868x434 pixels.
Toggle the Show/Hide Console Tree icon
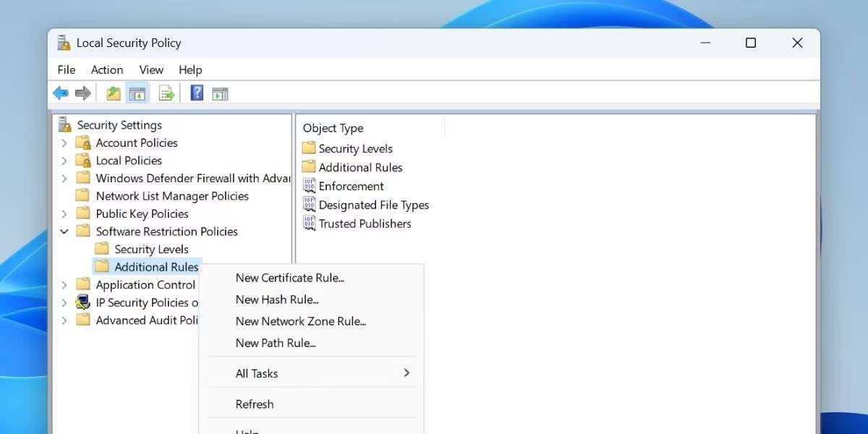[x=137, y=93]
